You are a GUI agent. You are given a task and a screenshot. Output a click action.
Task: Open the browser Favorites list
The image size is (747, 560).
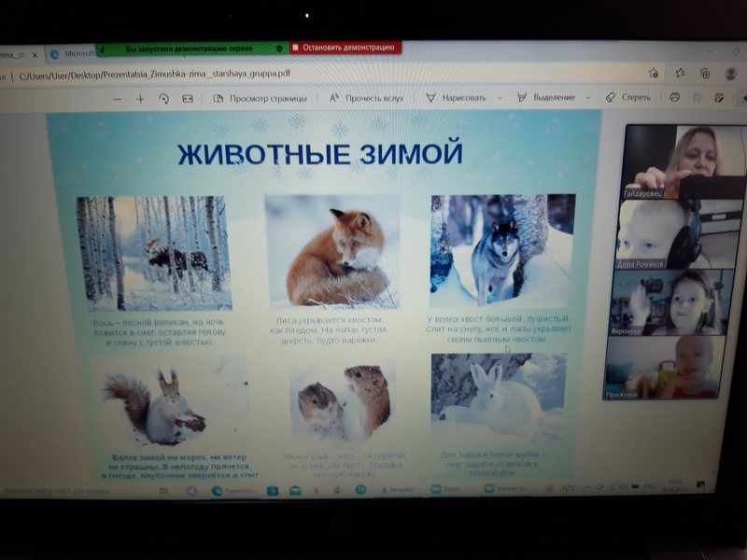click(681, 73)
